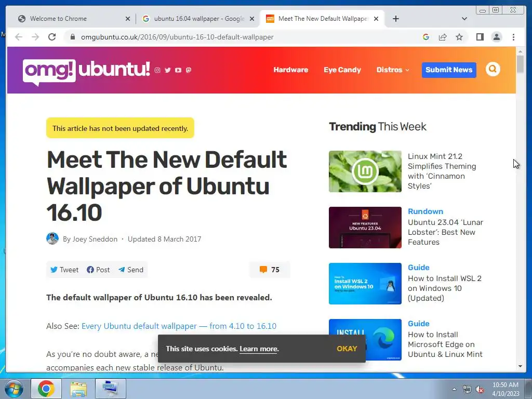Close the omg ubuntu article tab

pos(376,19)
